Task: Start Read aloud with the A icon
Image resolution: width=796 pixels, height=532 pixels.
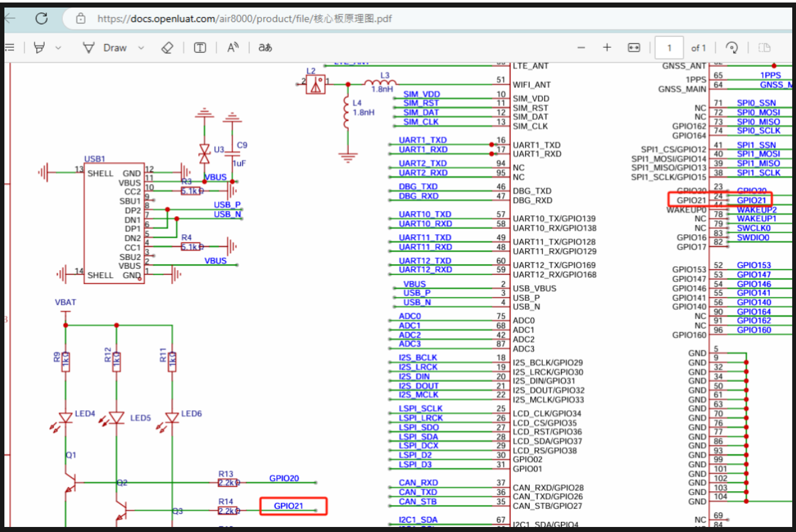Action: click(233, 48)
